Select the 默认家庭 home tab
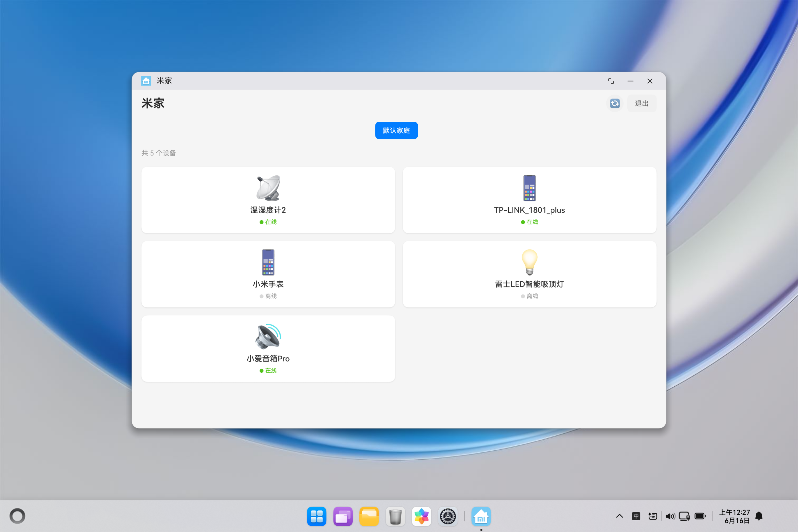798x532 pixels. point(396,130)
